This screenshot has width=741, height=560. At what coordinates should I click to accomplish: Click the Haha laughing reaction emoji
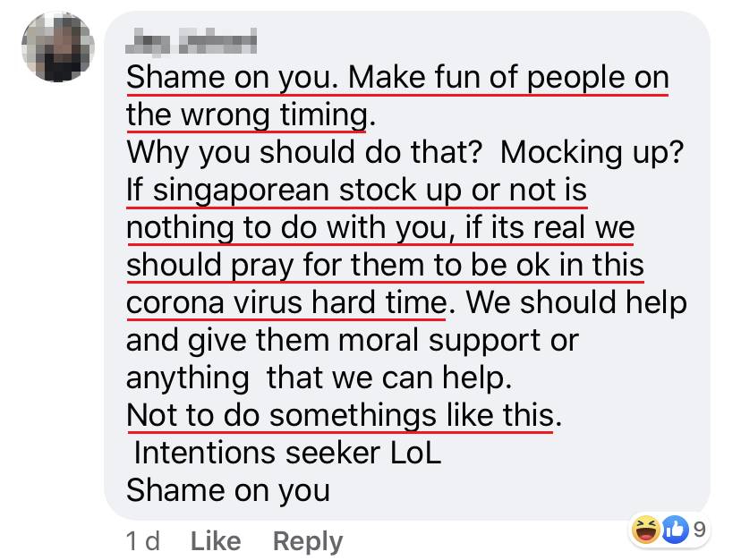click(646, 530)
